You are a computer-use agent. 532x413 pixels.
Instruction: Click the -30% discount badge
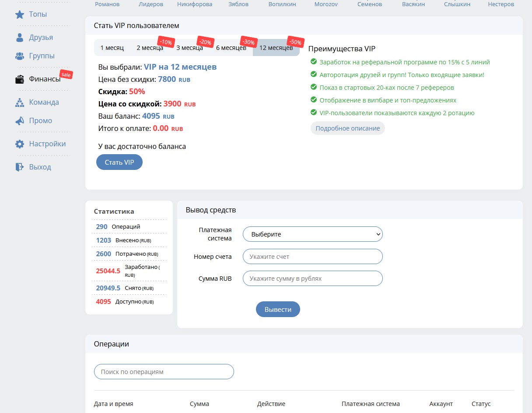[248, 42]
